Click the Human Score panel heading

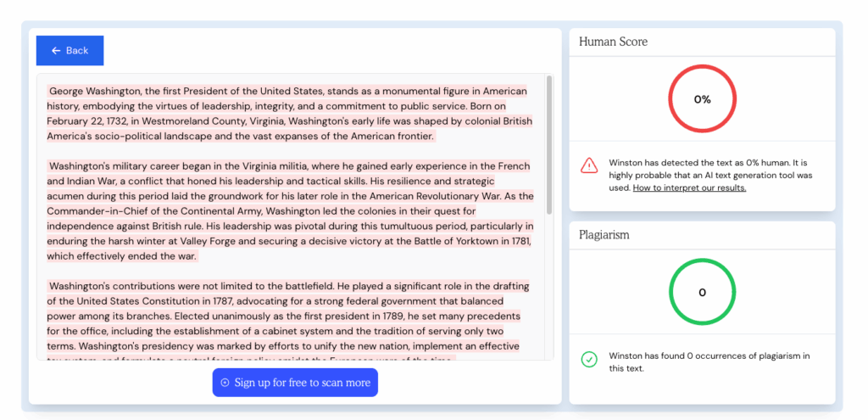point(613,42)
